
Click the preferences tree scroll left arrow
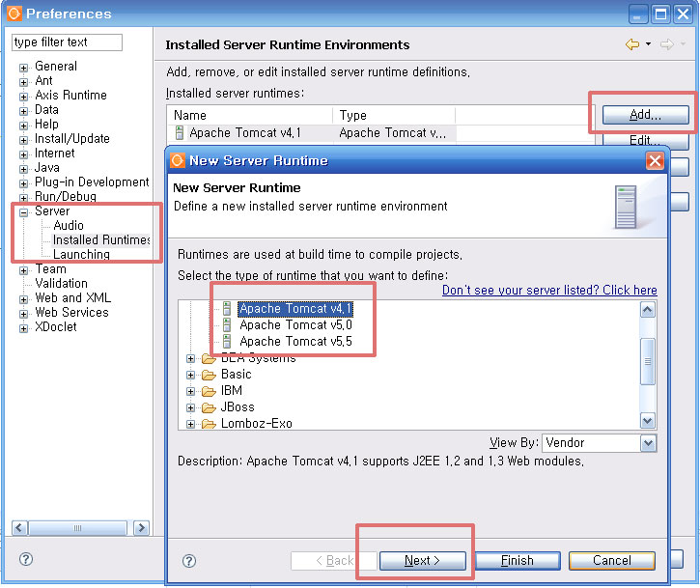(19, 528)
